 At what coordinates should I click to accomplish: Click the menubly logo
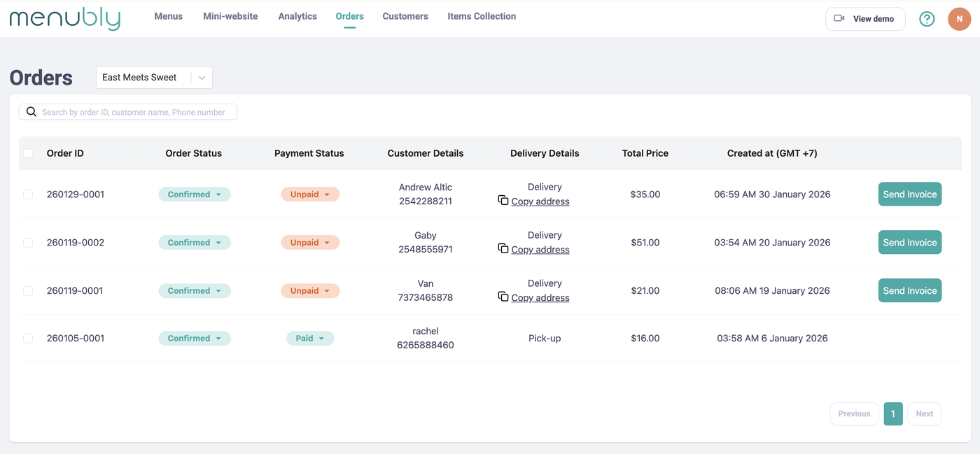pos(64,18)
